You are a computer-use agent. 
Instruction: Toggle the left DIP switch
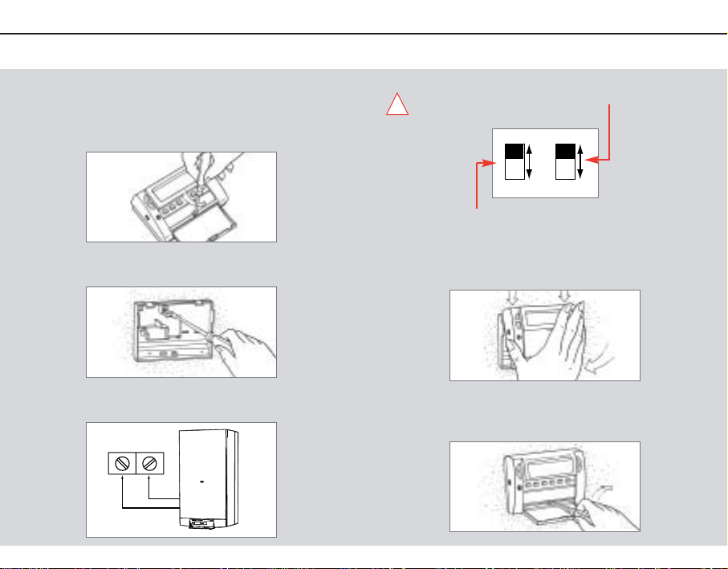click(x=514, y=161)
